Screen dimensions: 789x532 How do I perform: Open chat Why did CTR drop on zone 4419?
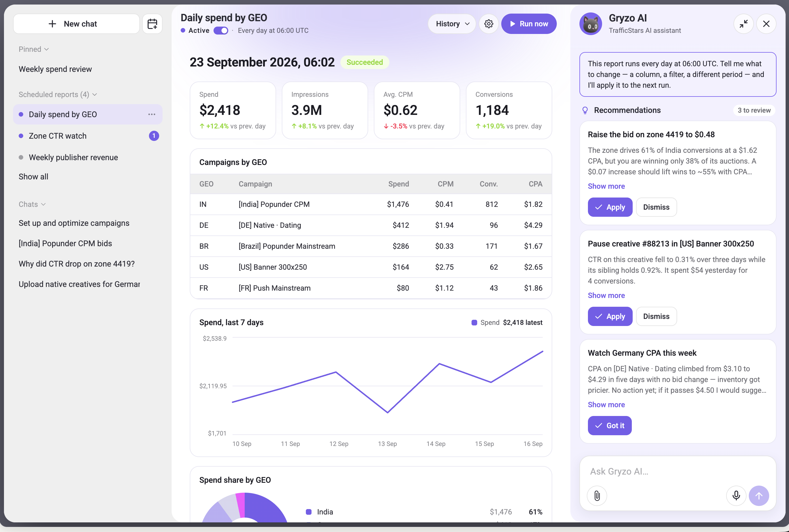[x=77, y=264]
